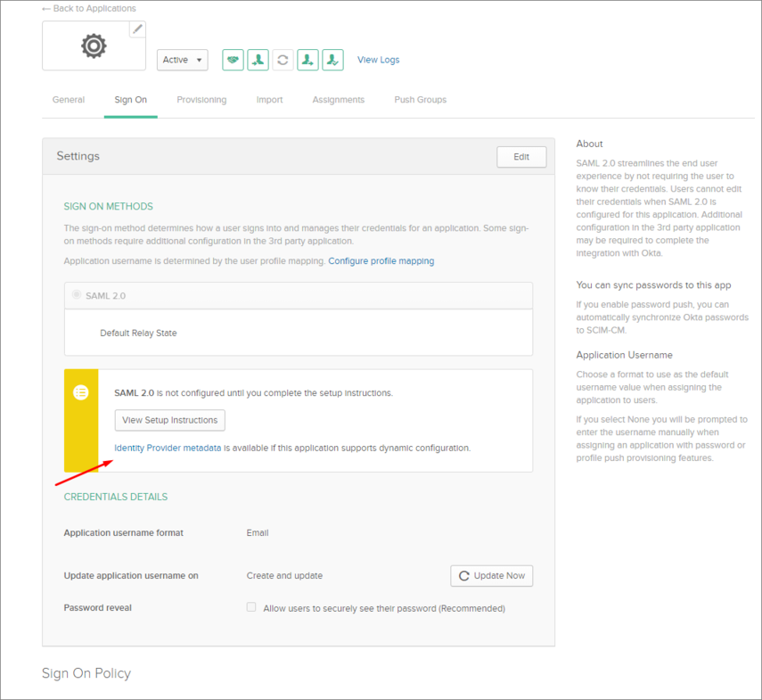Click the yellow list icon in SAML notice

point(81,392)
